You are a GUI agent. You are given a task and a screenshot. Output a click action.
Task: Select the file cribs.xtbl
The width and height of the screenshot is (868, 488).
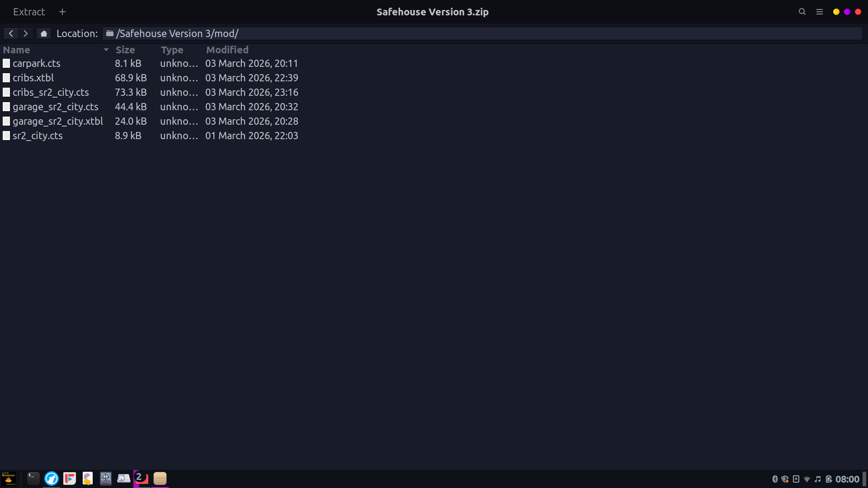tap(33, 78)
